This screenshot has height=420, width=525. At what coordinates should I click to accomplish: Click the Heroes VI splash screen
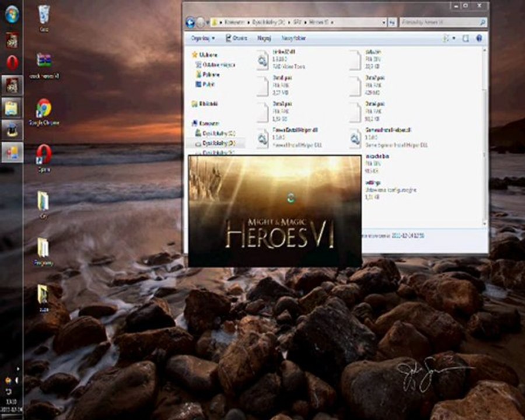275,211
